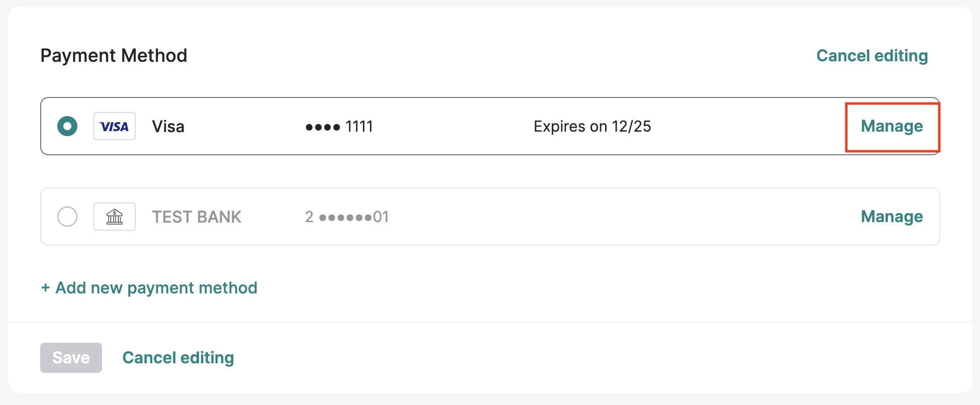Viewport: 980px width, 405px height.
Task: Click Cancel editing beside Payment Method heading
Action: 871,56
